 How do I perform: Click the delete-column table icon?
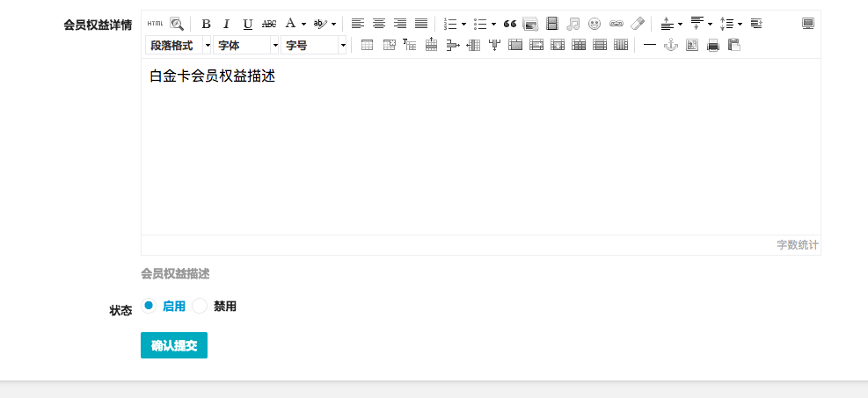(494, 45)
